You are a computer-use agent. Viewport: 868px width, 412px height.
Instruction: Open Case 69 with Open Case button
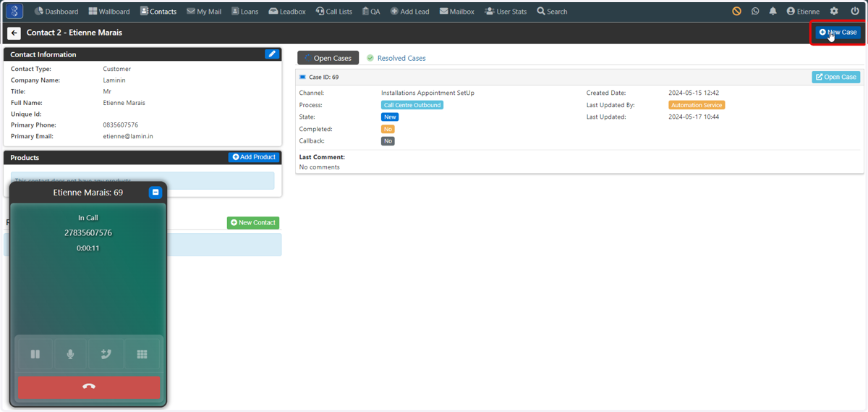click(836, 77)
